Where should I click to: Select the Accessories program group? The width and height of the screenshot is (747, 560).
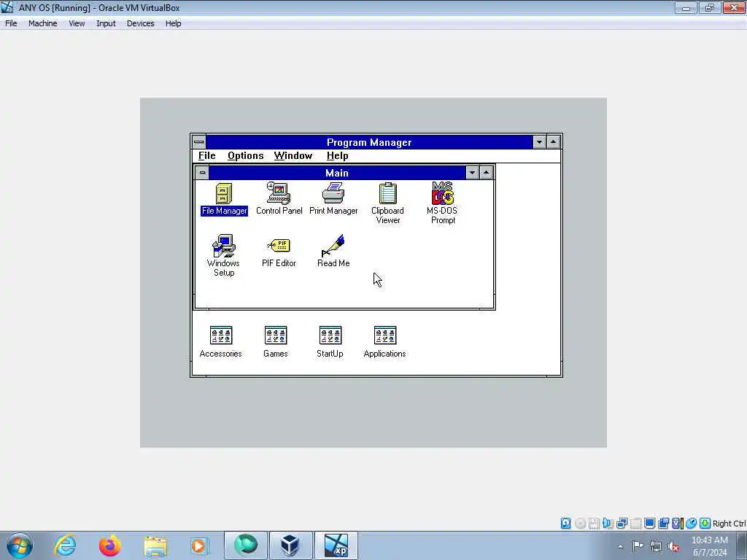pyautogui.click(x=220, y=342)
